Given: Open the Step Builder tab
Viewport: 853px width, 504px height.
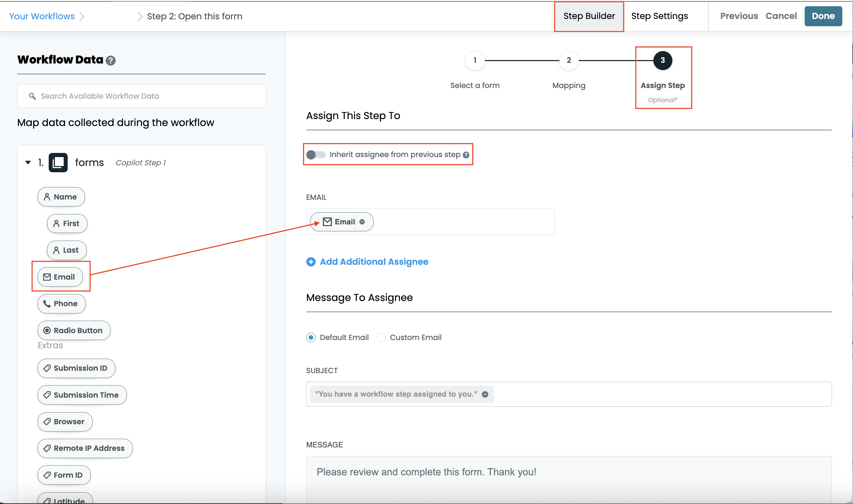Looking at the screenshot, I should point(588,16).
